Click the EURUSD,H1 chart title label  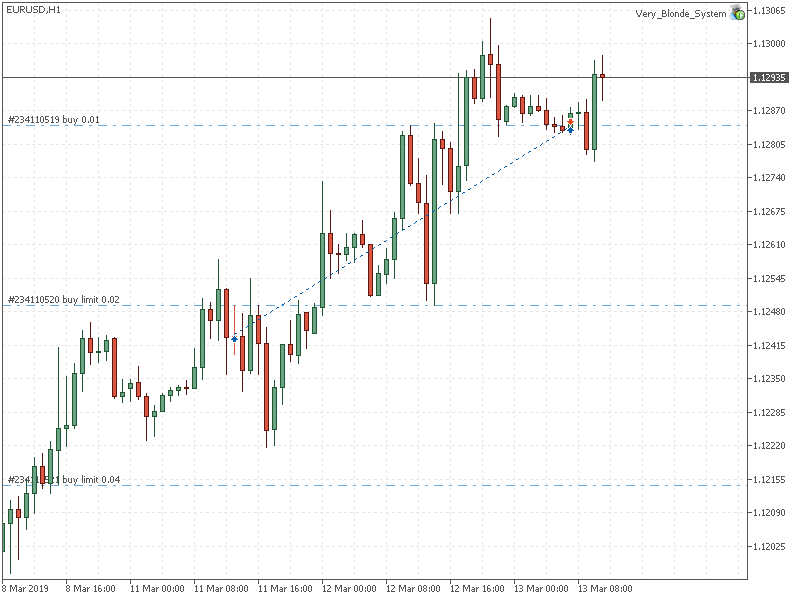(30, 8)
